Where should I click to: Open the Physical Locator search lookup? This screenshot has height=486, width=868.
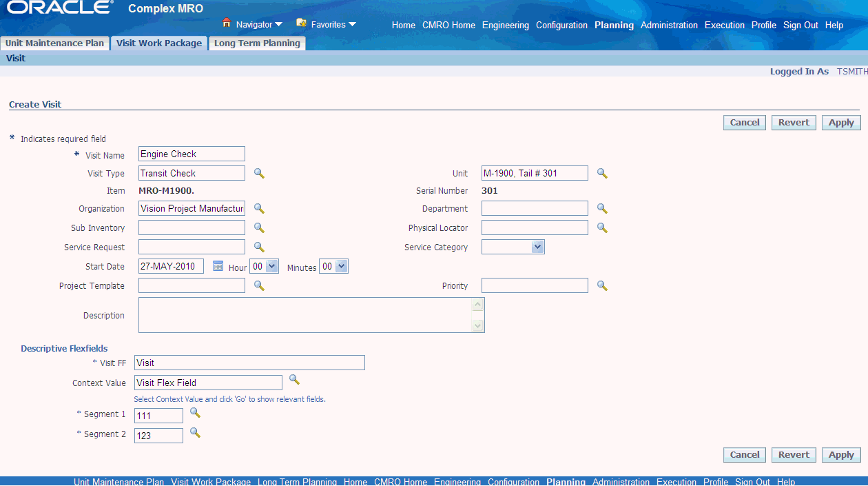(602, 227)
